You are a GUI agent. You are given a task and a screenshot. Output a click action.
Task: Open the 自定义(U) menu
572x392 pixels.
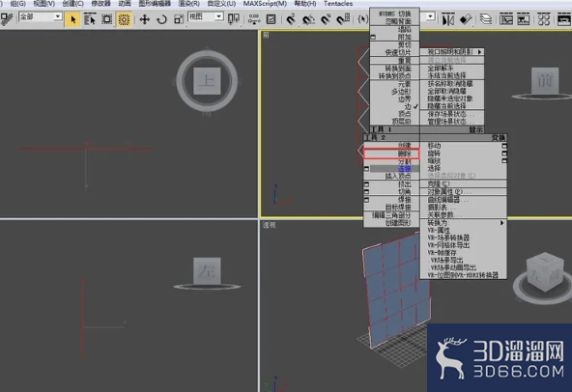(221, 4)
